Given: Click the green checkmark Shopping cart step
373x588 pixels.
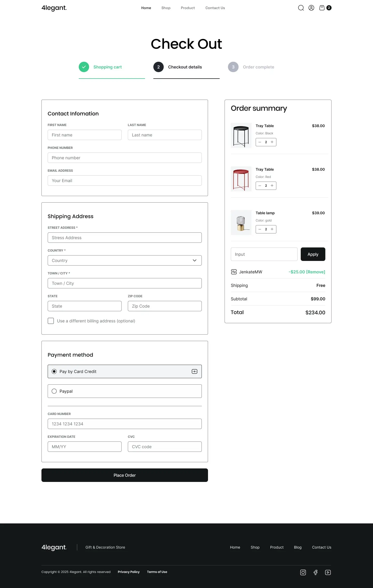Looking at the screenshot, I should click(84, 67).
